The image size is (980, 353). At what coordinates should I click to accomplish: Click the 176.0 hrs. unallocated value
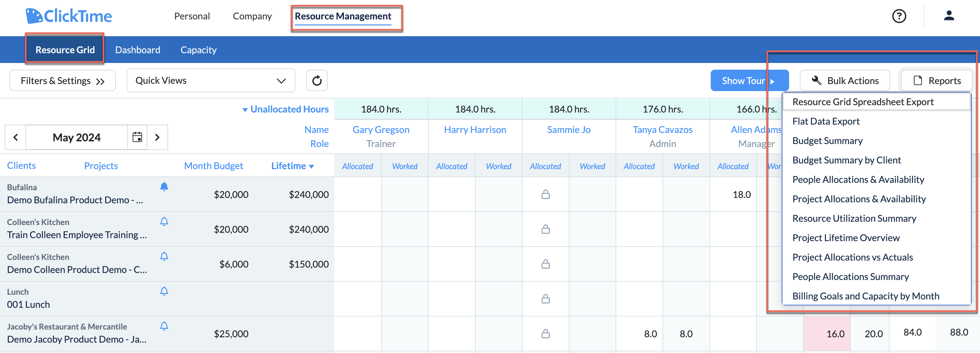[662, 109]
